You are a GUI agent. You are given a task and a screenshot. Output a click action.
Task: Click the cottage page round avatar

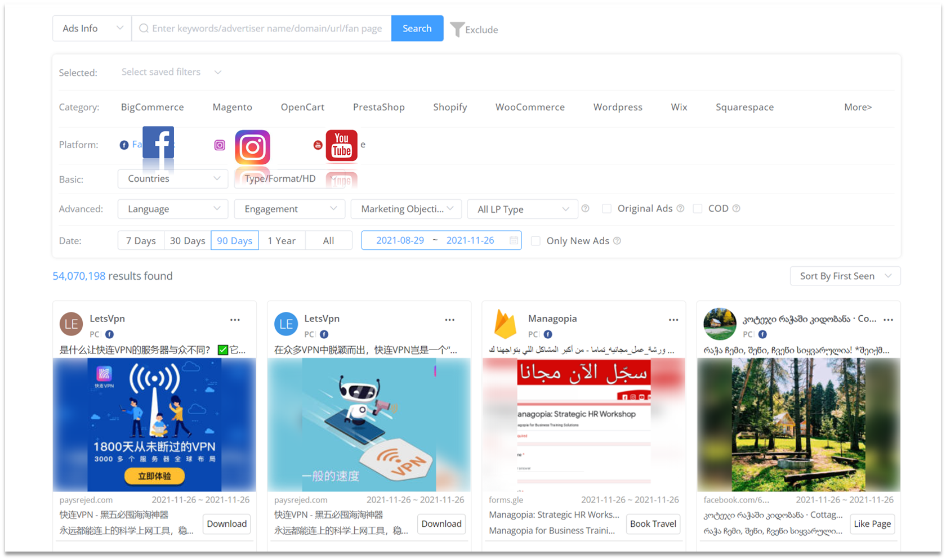click(720, 324)
